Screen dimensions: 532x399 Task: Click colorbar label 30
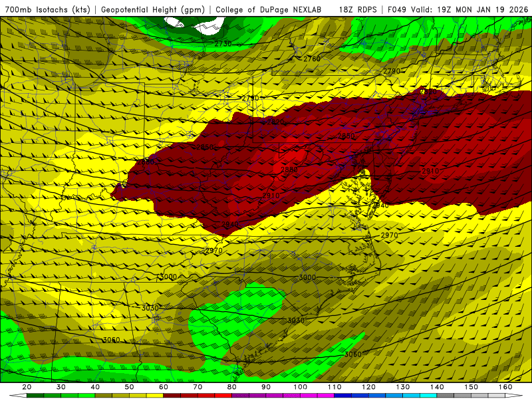[x=61, y=387]
